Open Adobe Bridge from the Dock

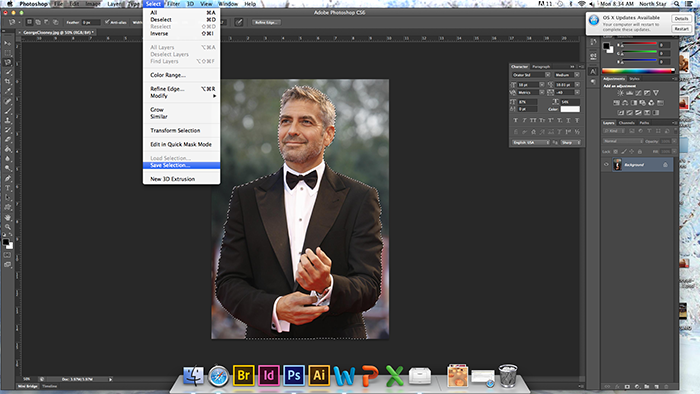tap(244, 375)
